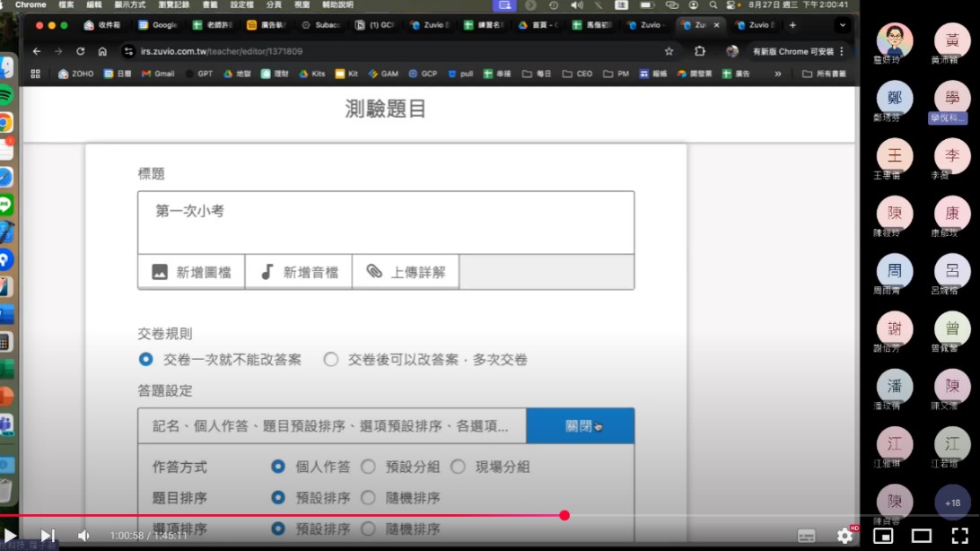The width and height of the screenshot is (980, 551).
Task: Click the 新增圖檔 image icon button
Action: [191, 272]
